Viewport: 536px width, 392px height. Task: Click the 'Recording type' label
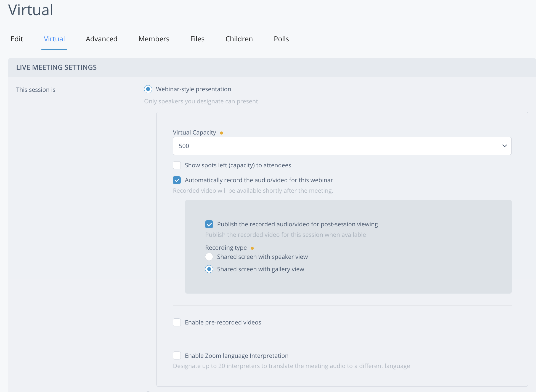pyautogui.click(x=226, y=248)
